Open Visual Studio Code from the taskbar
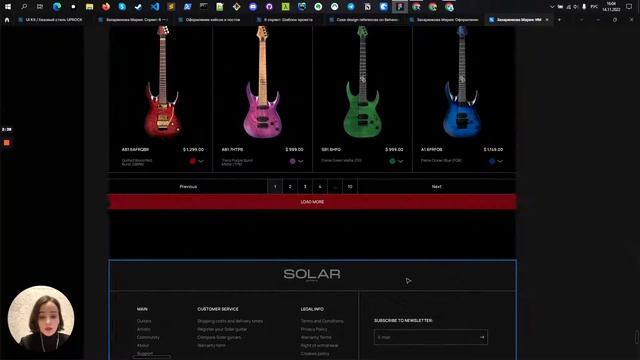This screenshot has height=360, width=640. [155, 7]
